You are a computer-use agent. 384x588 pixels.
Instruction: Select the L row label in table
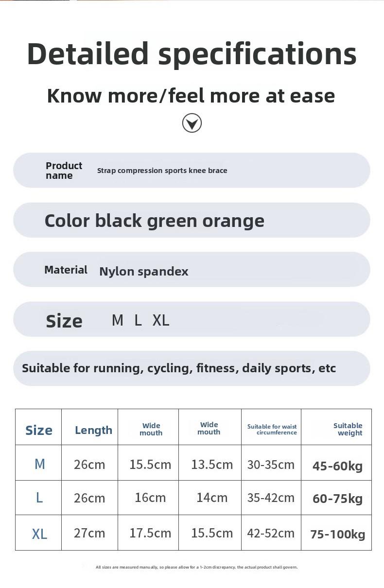39,498
